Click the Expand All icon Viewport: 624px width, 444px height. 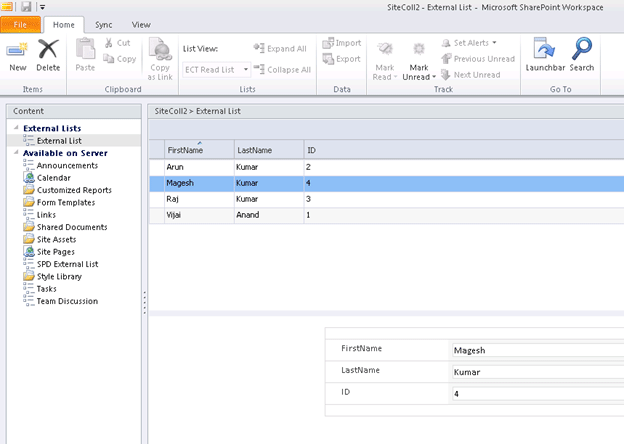(259, 48)
